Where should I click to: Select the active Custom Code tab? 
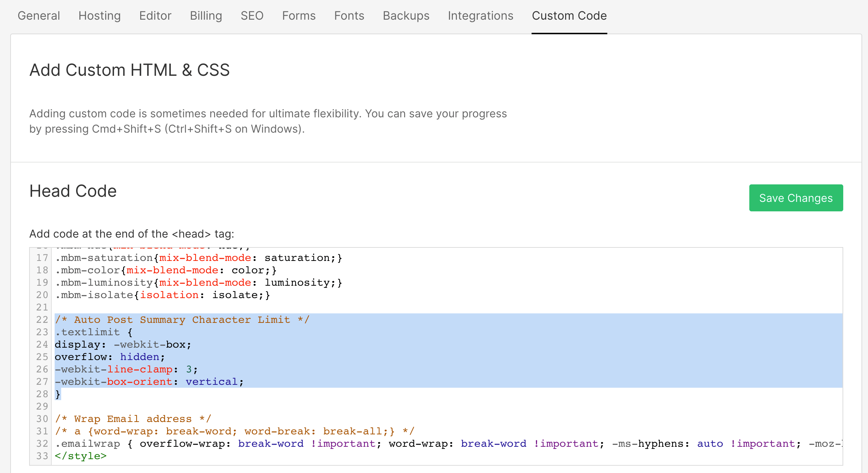(x=569, y=16)
